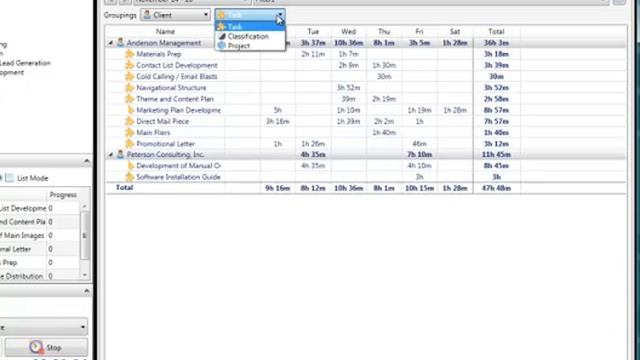Click Navigational Structure task icon

[x=129, y=88]
